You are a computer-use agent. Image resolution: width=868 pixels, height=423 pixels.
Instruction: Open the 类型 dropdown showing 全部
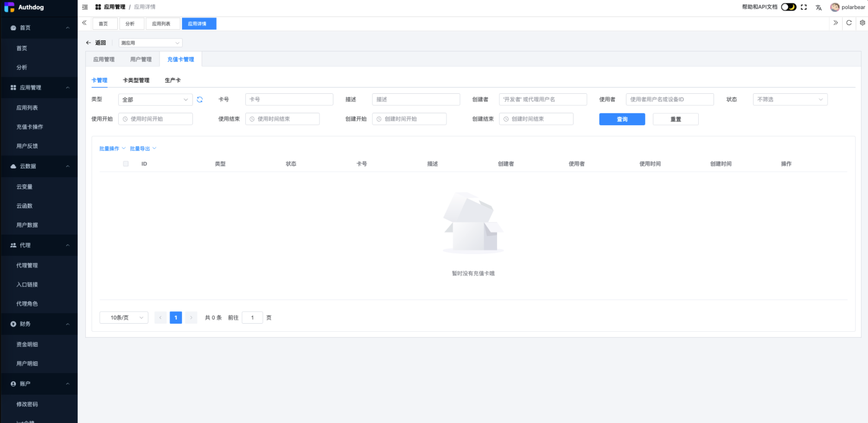155,100
